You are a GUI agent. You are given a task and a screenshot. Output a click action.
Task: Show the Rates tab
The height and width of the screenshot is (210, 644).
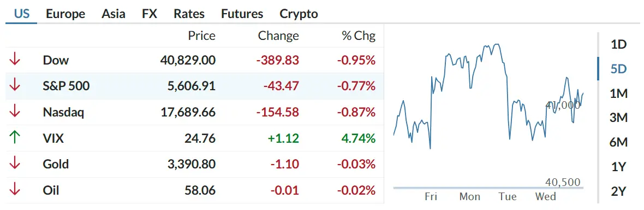click(189, 14)
